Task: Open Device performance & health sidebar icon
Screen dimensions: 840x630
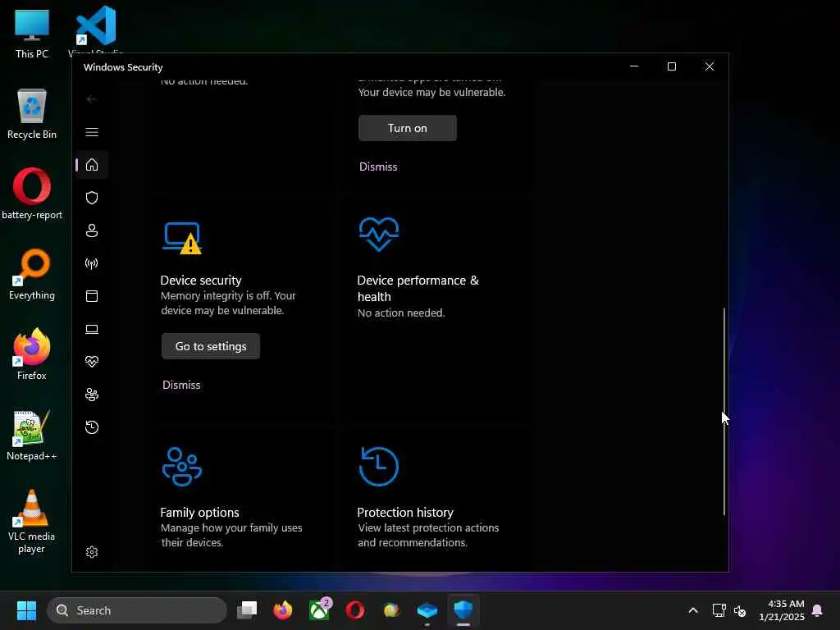Action: 92,362
